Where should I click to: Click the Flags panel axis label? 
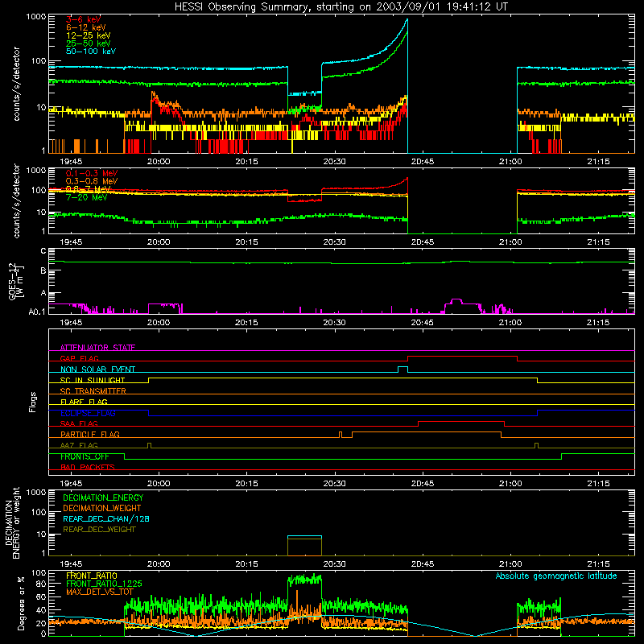pyautogui.click(x=33, y=402)
